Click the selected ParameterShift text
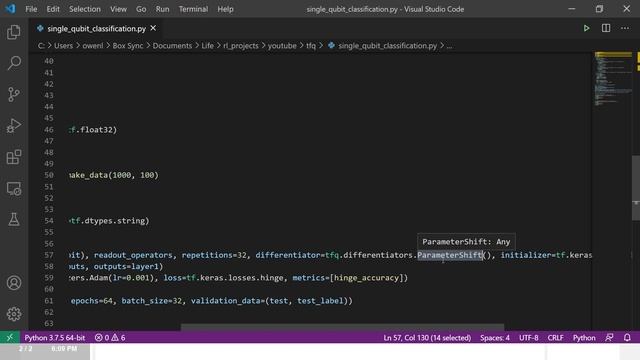Image resolution: width=640 pixels, height=360 pixels. [450, 255]
